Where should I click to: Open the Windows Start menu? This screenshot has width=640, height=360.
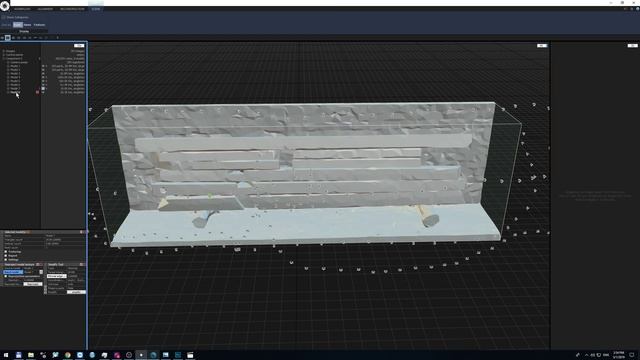6,355
